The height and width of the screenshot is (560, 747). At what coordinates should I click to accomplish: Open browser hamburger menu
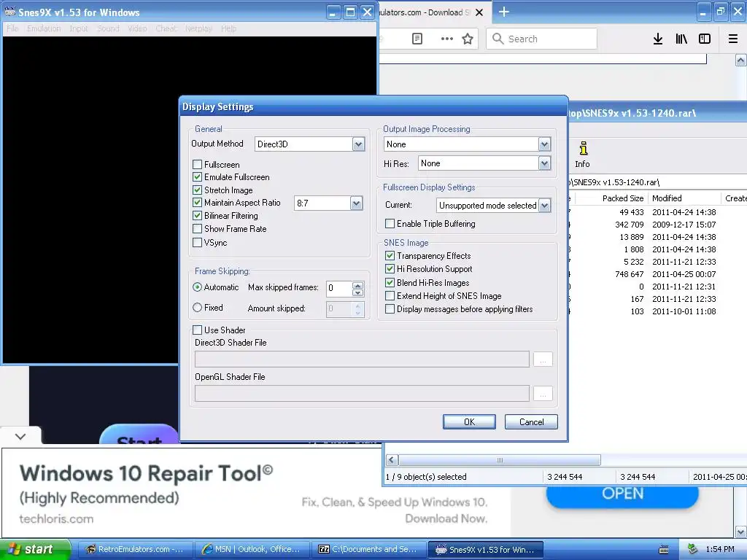coord(733,39)
